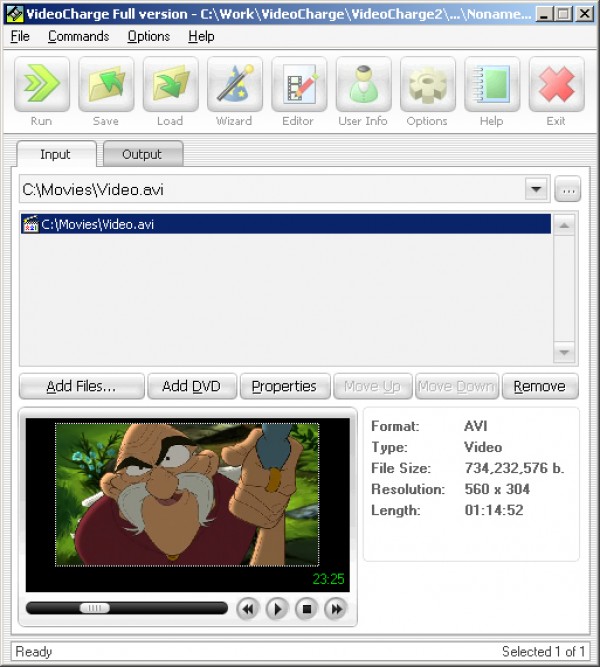Screen dimensions: 600x667
Task: Stop the video preview
Action: (306, 609)
